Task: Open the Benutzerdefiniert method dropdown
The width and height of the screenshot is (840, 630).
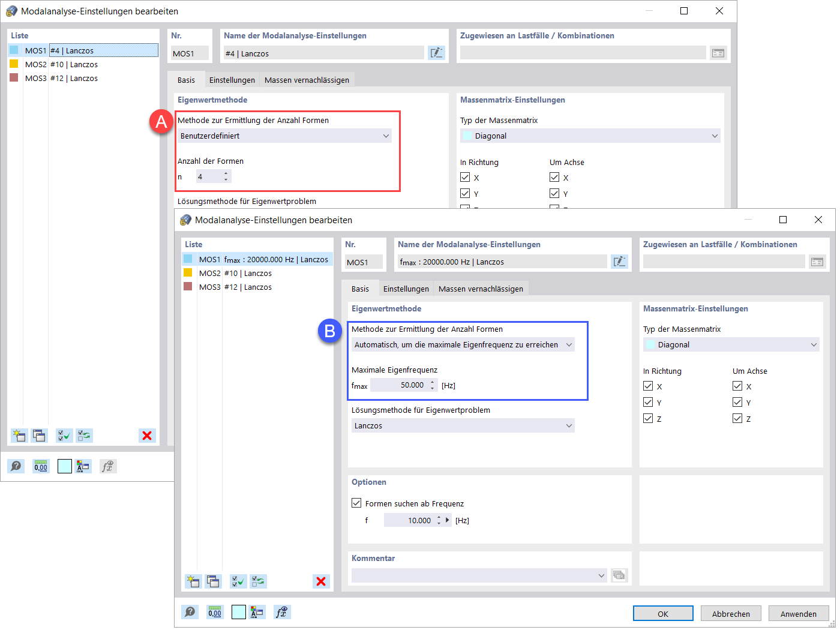Action: 285,136
